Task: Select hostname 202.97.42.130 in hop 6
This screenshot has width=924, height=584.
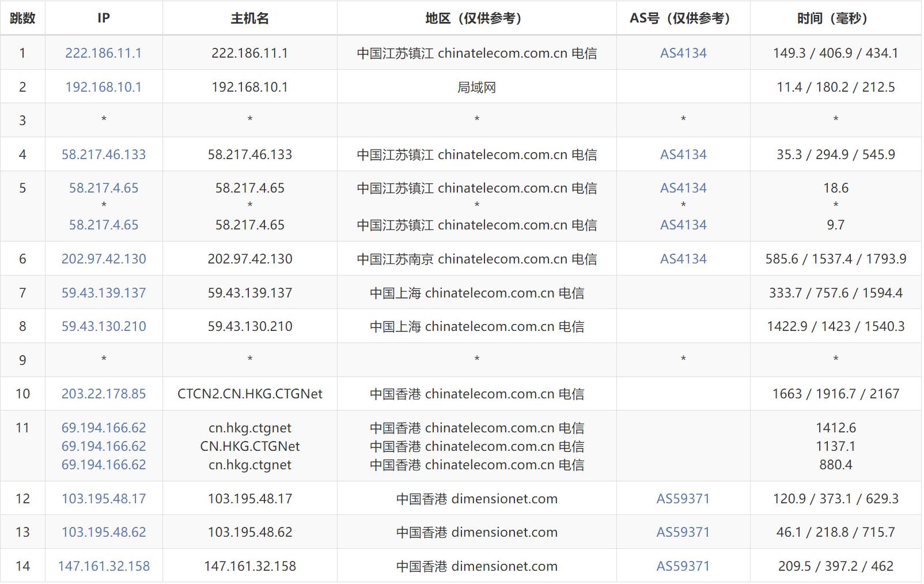Action: pos(250,259)
